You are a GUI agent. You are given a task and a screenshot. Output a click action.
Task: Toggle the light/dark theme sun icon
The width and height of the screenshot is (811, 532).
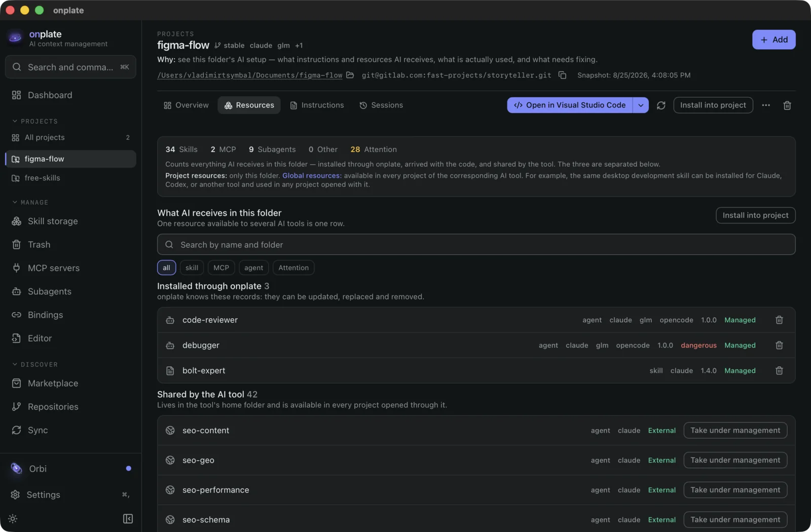[x=13, y=519]
